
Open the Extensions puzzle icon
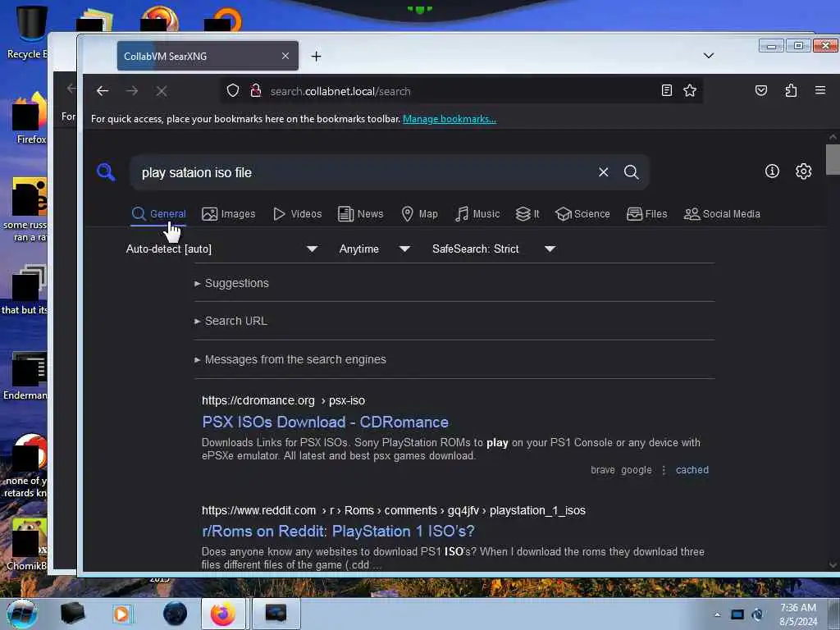point(791,90)
